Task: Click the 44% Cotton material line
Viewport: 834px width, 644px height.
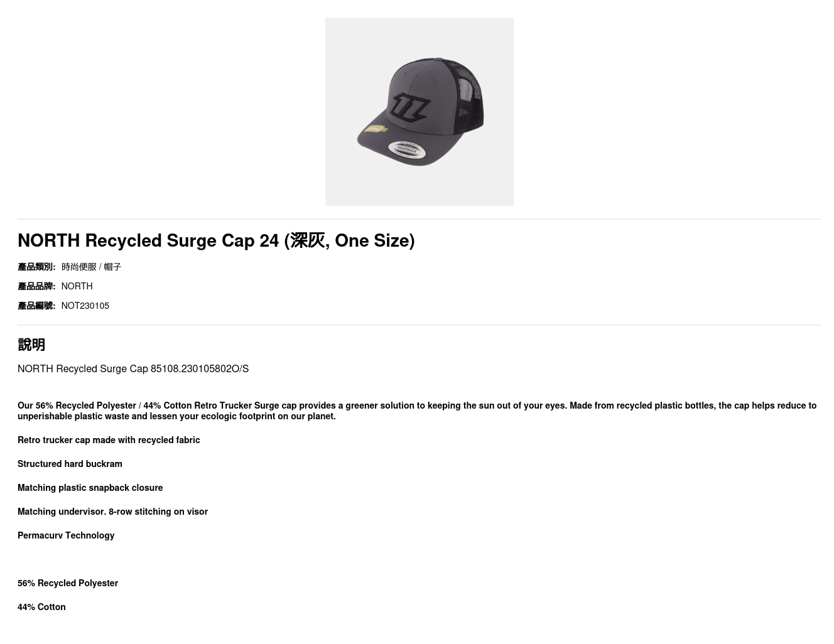Action: (x=41, y=607)
